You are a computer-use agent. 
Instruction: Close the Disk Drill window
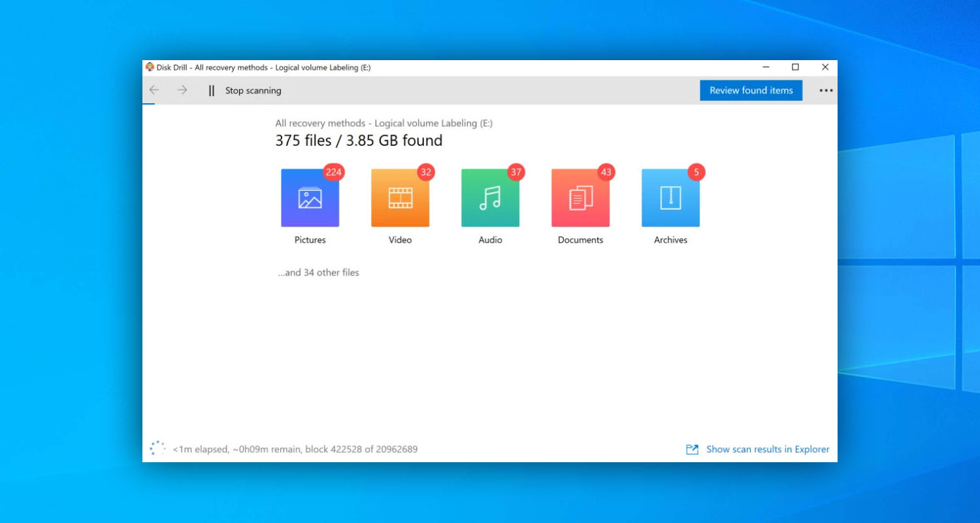pos(825,67)
